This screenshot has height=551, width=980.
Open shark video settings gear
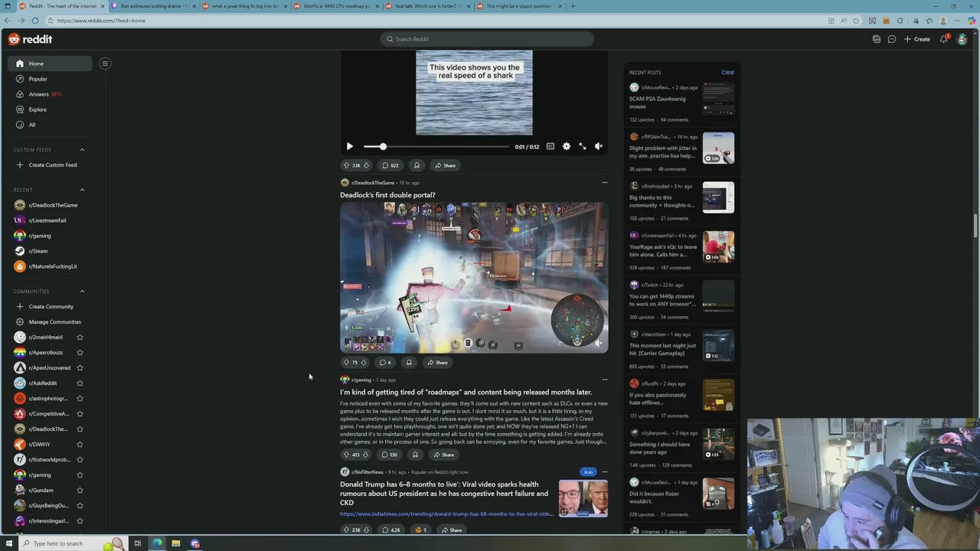point(567,146)
